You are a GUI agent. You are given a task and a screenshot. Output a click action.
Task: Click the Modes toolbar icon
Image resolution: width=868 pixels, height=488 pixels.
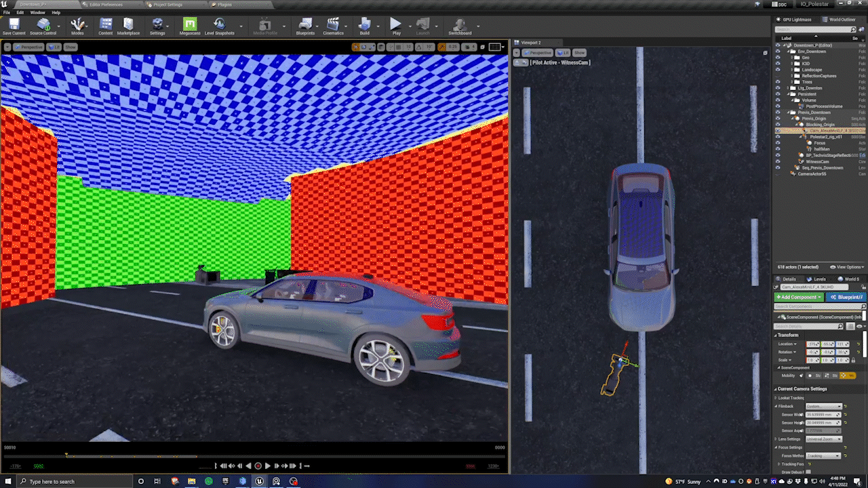pos(78,27)
